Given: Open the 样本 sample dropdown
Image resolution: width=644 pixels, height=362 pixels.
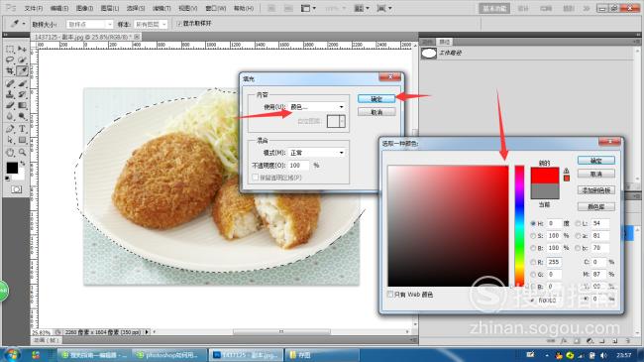Looking at the screenshot, I should tap(151, 24).
